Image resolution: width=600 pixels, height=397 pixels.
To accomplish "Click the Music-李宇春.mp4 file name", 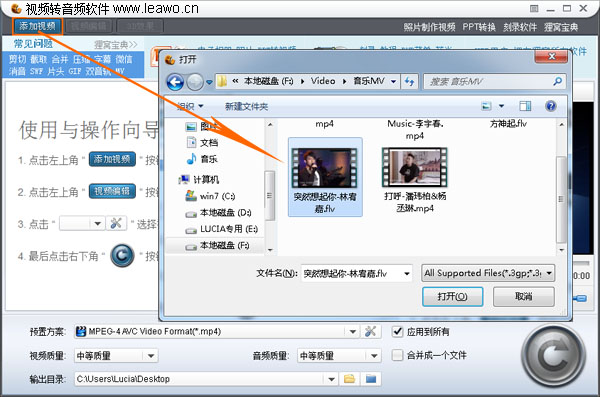I will click(x=415, y=129).
